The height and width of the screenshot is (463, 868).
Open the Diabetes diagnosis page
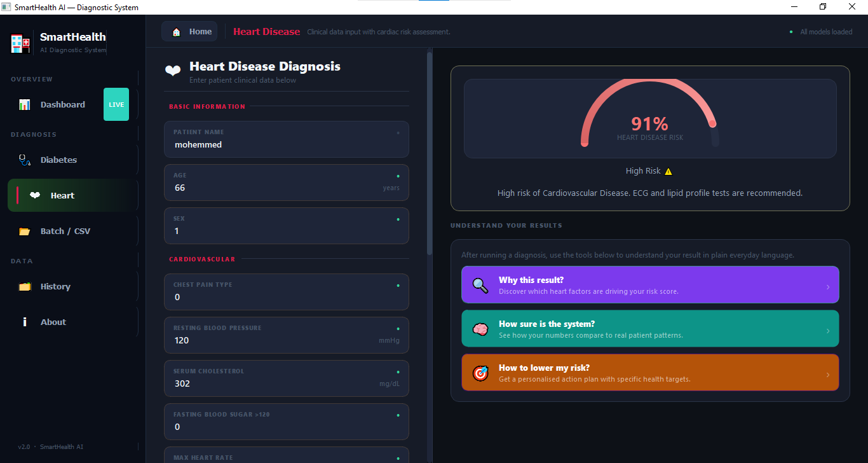click(x=72, y=160)
